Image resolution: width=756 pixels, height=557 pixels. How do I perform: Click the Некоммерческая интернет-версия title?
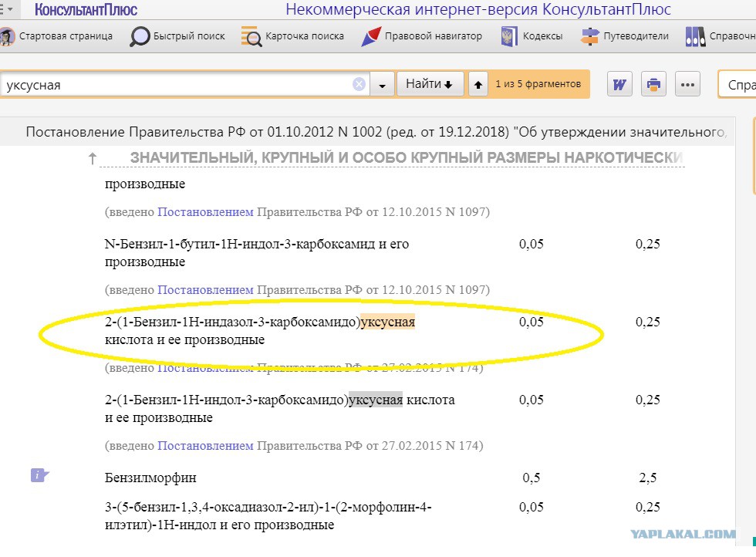[x=478, y=9]
